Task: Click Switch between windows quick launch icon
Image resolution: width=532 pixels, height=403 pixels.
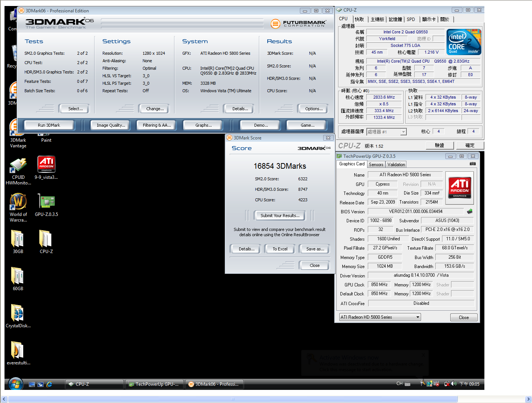Action: point(40,384)
